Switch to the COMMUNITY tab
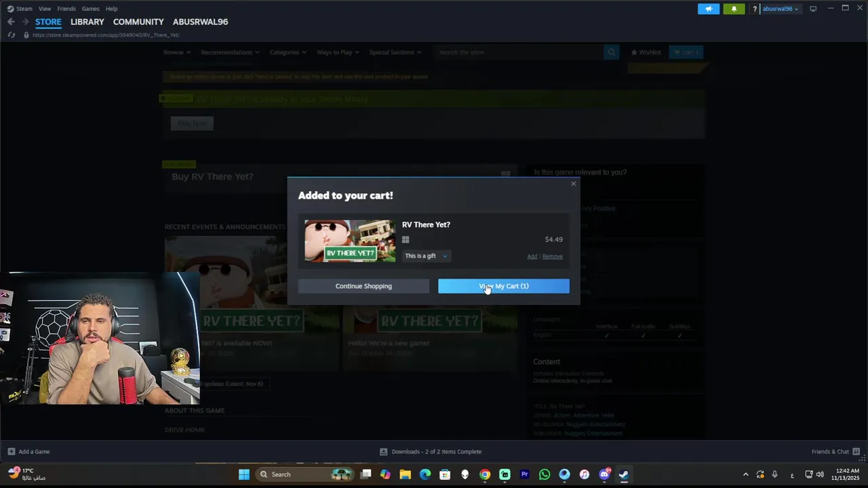Viewport: 868px width, 488px height. click(138, 22)
